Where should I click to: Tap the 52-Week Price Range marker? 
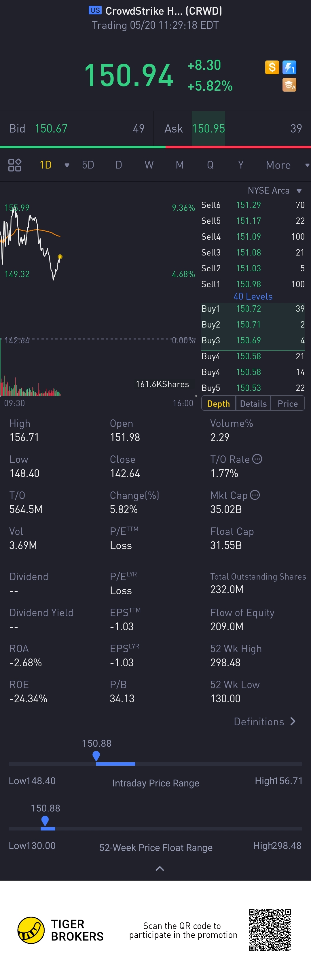pos(45,821)
